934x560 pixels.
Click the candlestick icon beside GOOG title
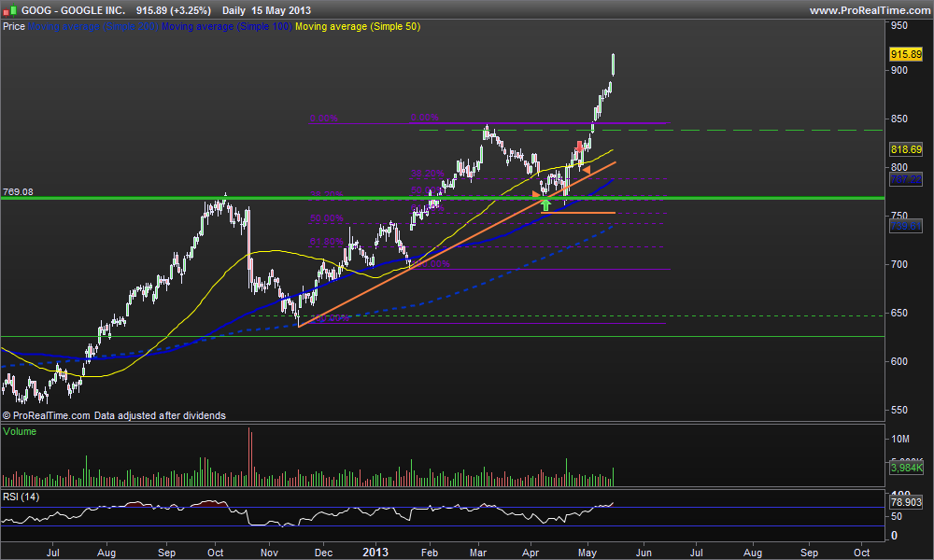(9, 10)
